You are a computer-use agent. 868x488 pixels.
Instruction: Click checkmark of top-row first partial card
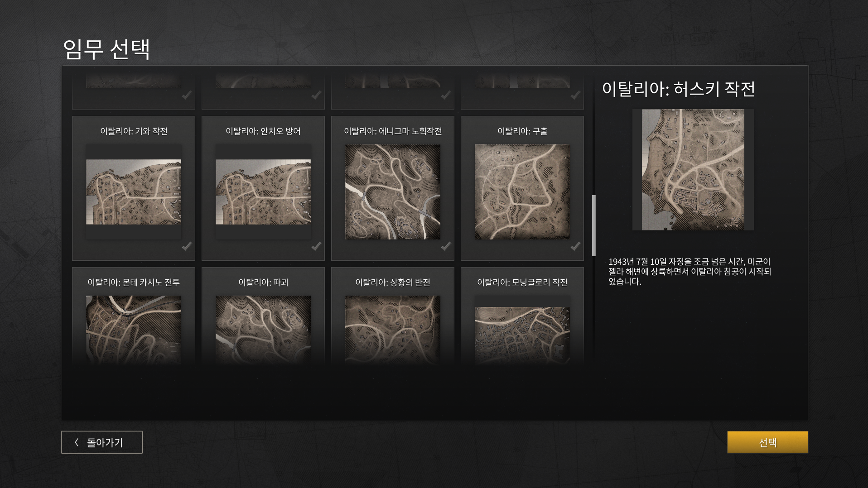point(187,95)
